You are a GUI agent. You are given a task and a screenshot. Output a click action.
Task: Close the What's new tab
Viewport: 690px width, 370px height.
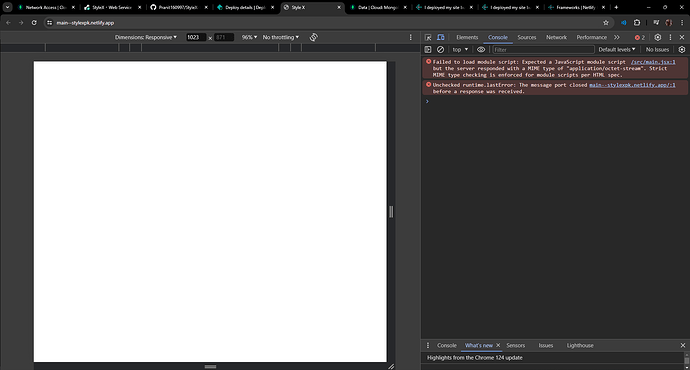498,345
